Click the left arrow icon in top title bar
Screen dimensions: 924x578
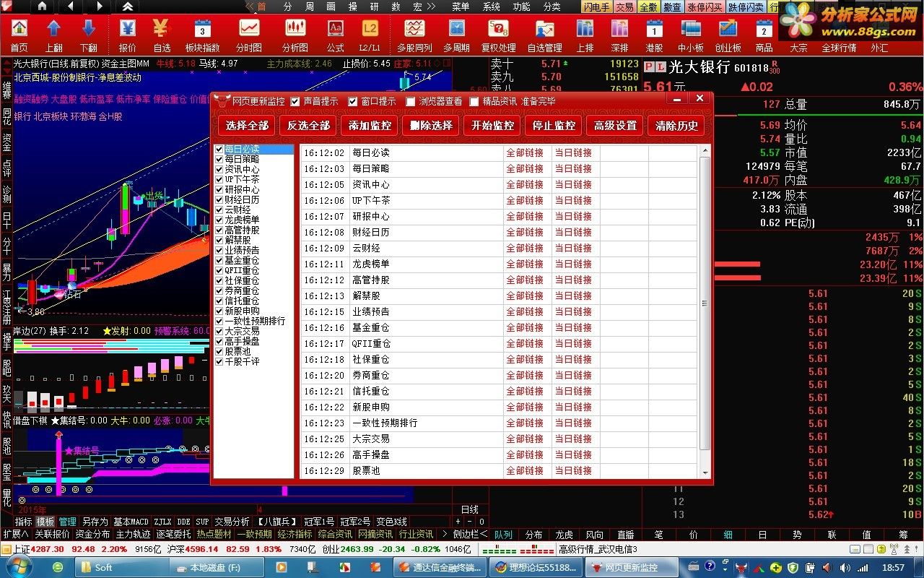coord(70,7)
